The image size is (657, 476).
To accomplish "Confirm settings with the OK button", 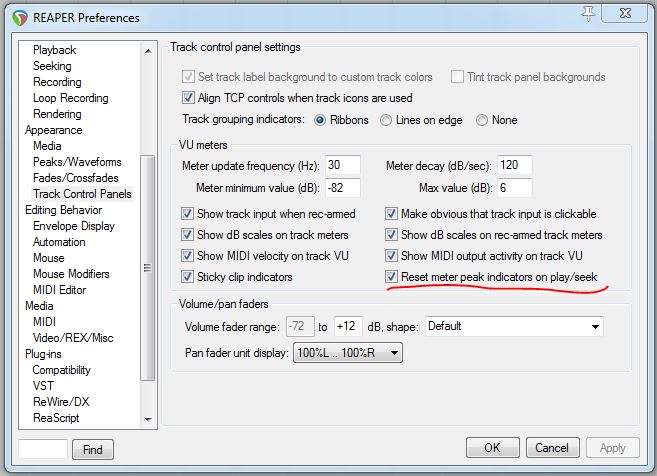I will (x=492, y=448).
